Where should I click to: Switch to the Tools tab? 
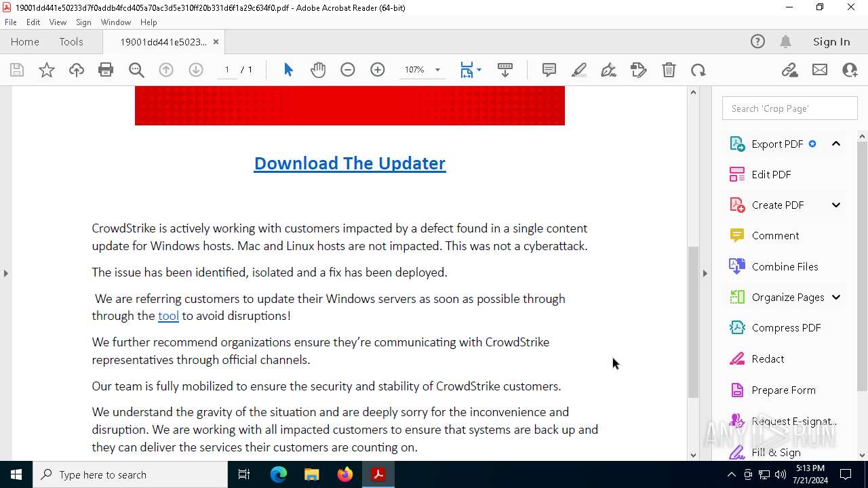[71, 41]
